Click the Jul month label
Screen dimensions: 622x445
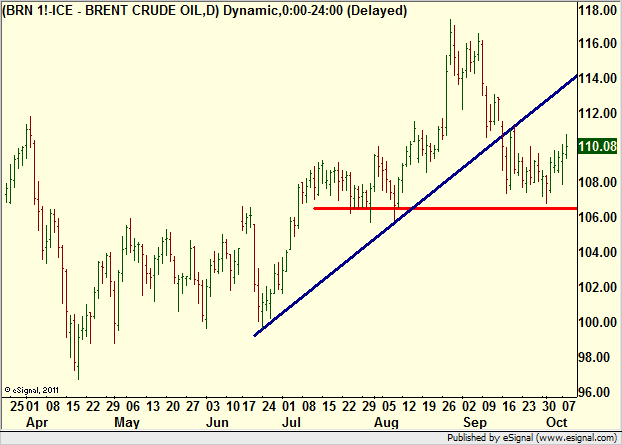point(291,422)
